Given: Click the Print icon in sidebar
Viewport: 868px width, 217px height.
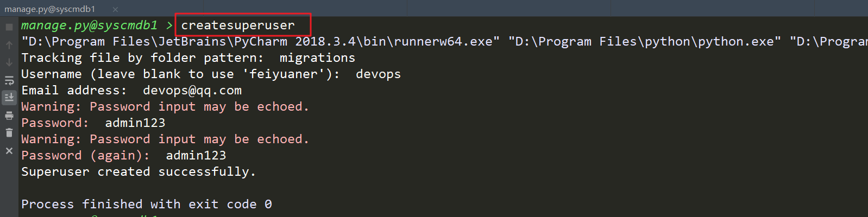Looking at the screenshot, I should tap(9, 116).
